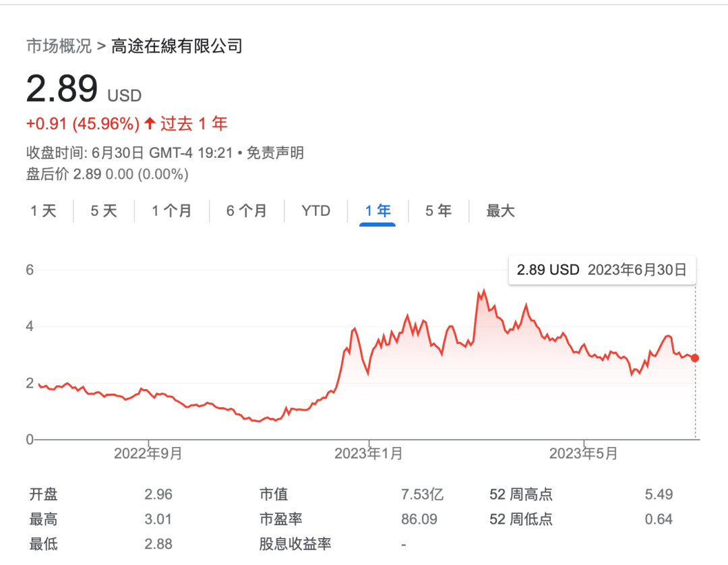Select the 最大 range tab

coord(500,211)
